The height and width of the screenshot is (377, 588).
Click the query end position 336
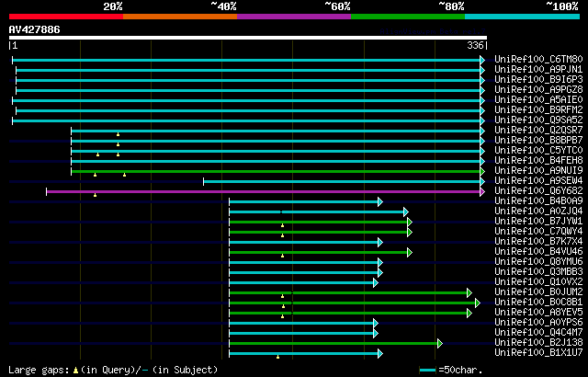pos(475,45)
